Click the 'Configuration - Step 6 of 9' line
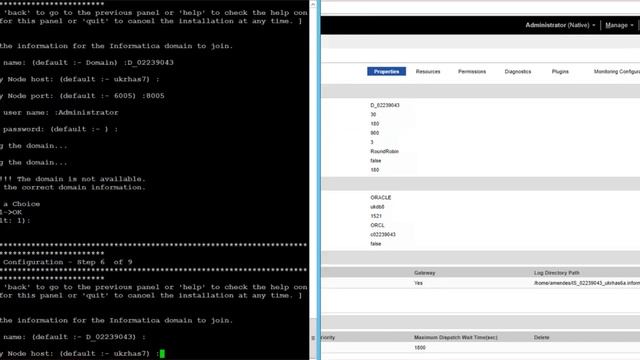Screen dimensions: 640x360 (67, 262)
